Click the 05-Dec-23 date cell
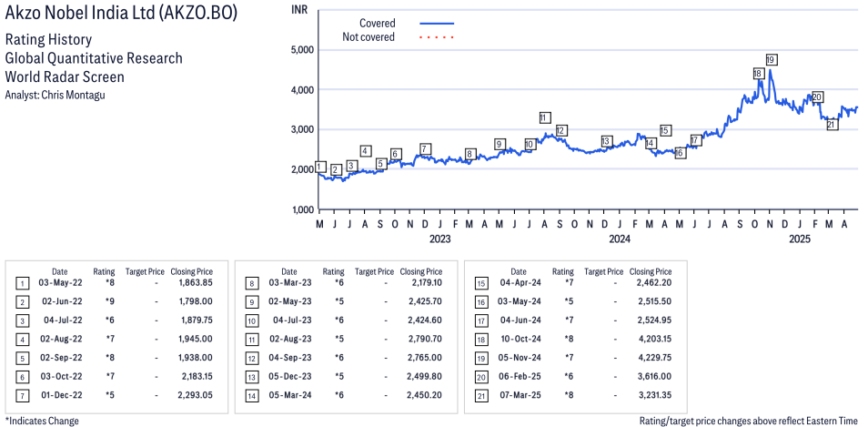868x427 pixels. (289, 377)
